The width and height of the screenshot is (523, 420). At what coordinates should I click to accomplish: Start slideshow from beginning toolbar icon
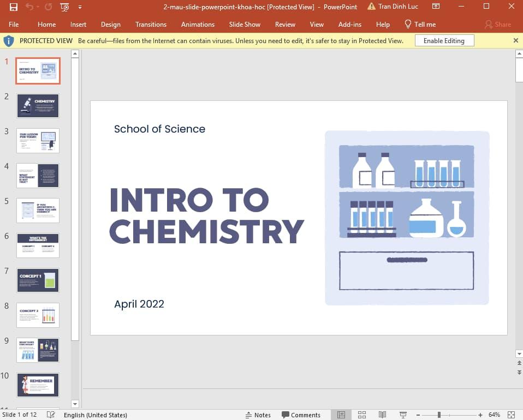[x=65, y=7]
